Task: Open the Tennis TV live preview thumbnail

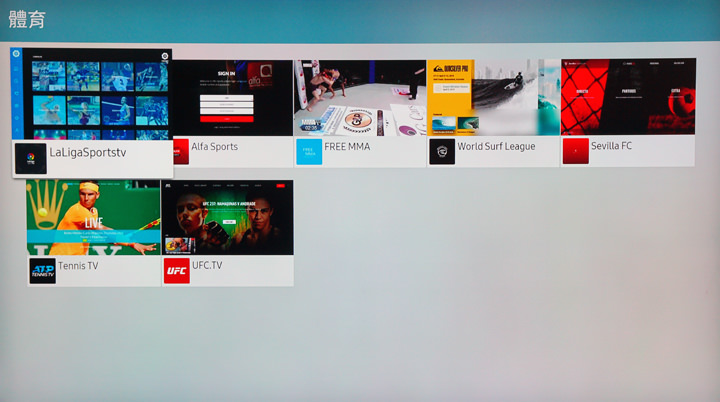Action: (x=93, y=217)
